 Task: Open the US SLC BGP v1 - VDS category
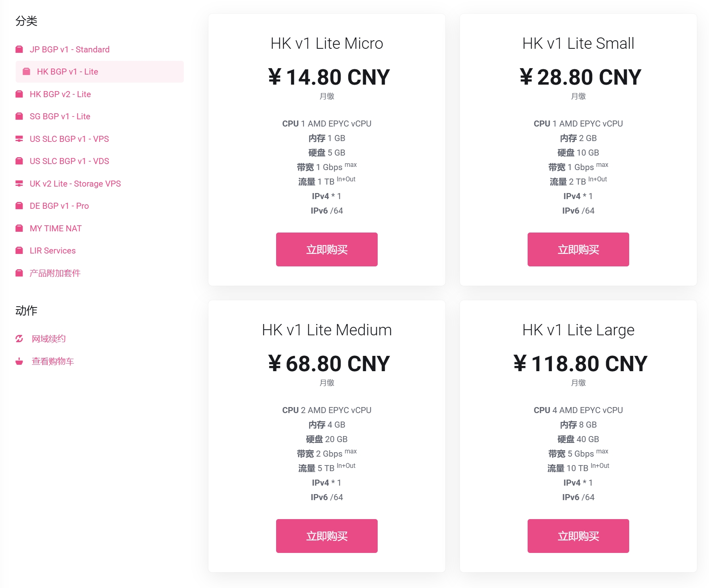point(69,161)
